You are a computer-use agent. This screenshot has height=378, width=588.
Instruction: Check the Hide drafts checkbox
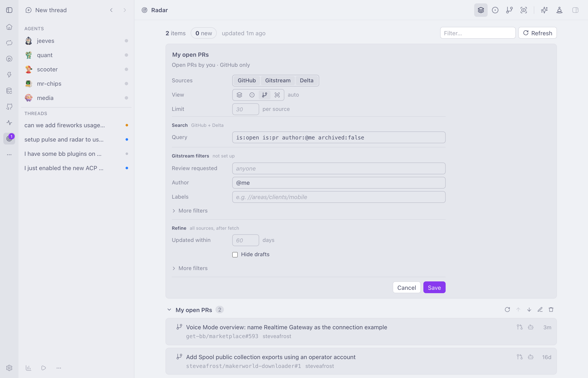(235, 255)
